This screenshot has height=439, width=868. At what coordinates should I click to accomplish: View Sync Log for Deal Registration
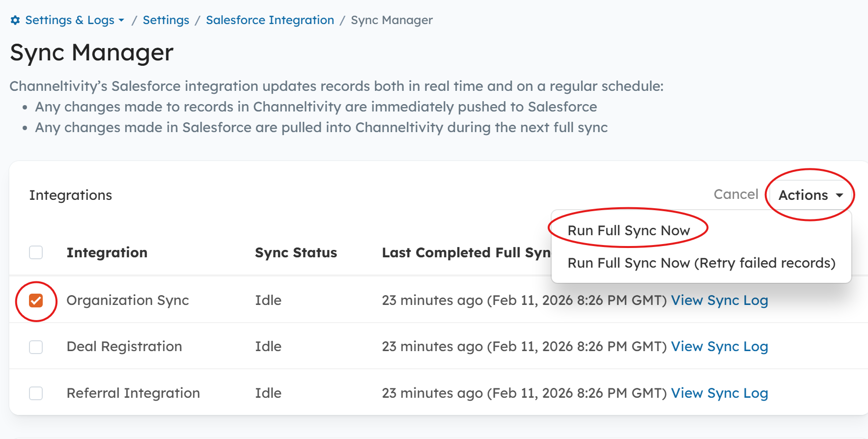pos(719,346)
